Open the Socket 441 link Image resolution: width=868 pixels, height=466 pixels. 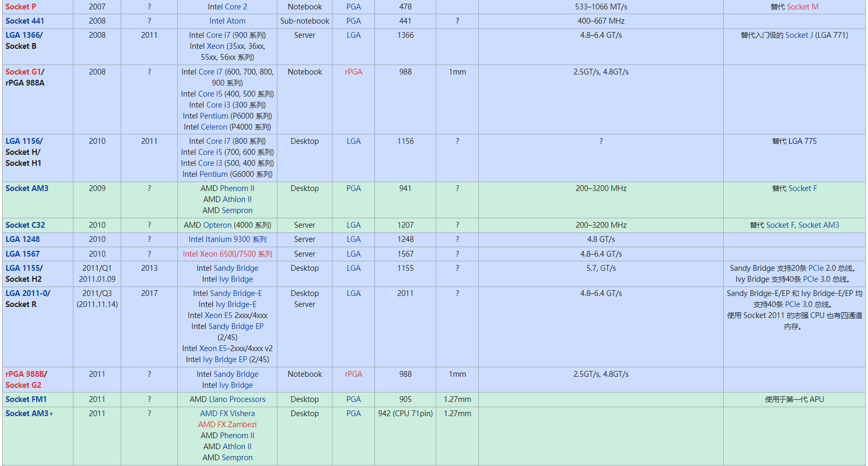point(25,21)
